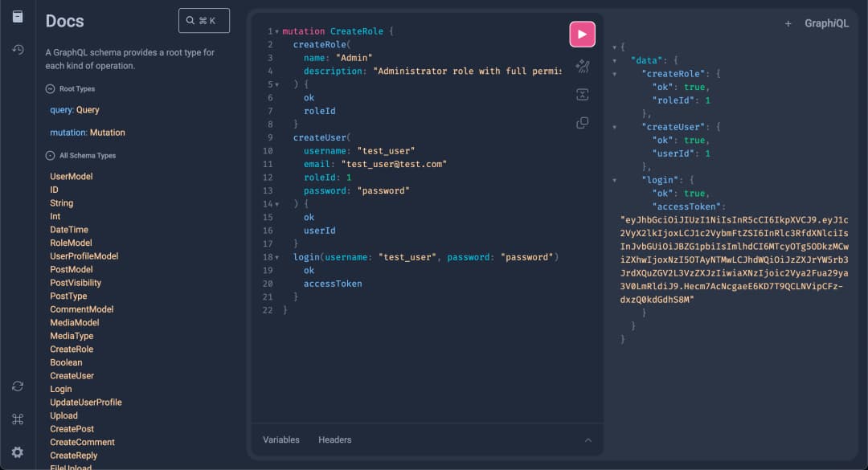Viewport: 868px width, 470px height.
Task: Open keyboard shortcuts via the command icon
Action: coord(17,419)
